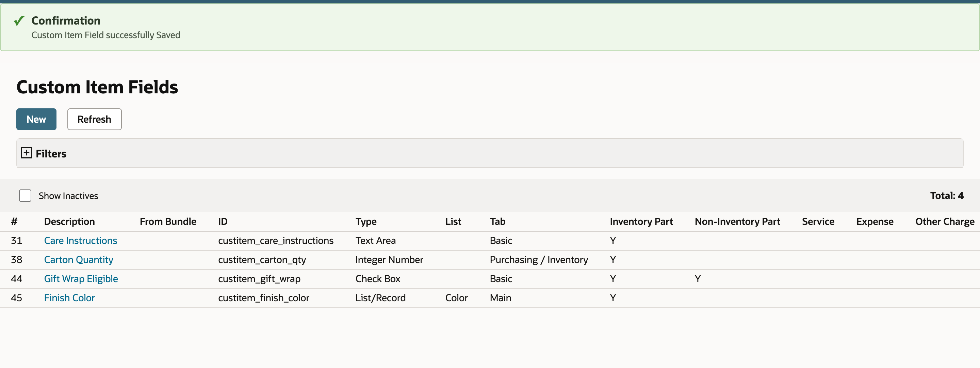Click the Non-Inventory Part Y for Gift Wrap
This screenshot has height=368, width=980.
pos(697,279)
